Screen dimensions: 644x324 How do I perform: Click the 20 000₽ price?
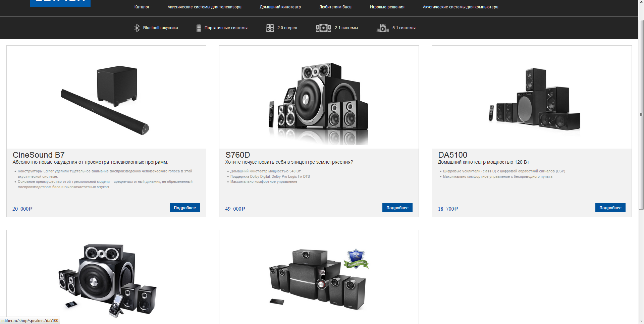point(22,209)
